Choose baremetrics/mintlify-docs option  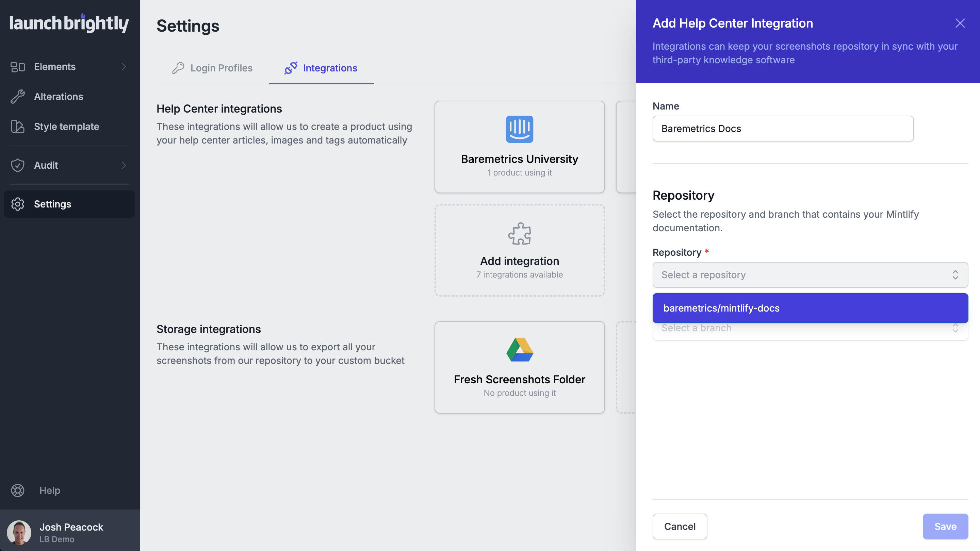(810, 308)
